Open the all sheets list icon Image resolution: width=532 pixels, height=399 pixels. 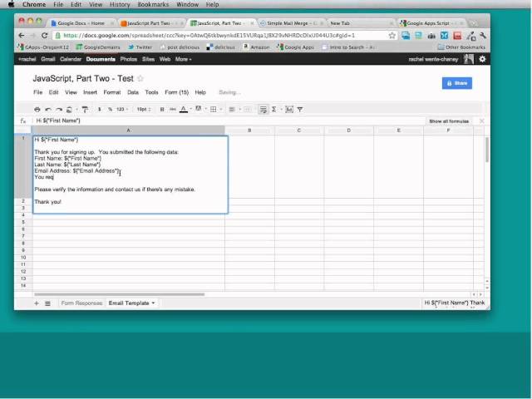tap(47, 303)
